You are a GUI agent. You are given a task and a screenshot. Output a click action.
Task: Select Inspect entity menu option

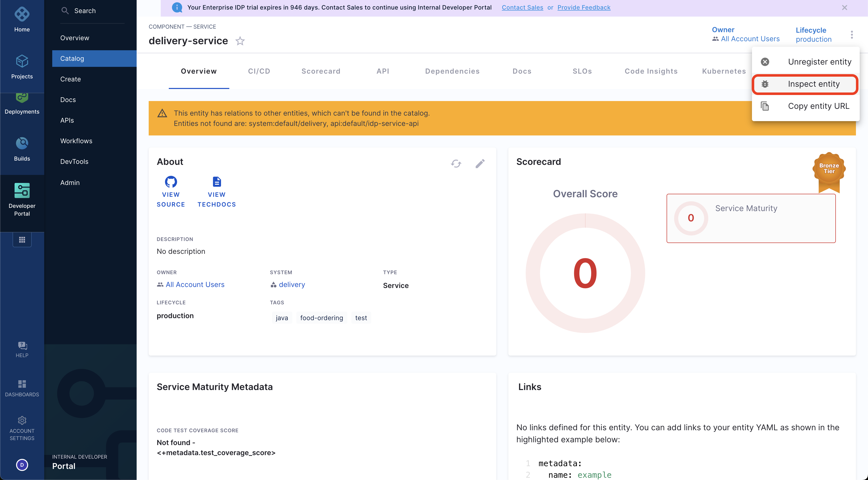pyautogui.click(x=813, y=84)
